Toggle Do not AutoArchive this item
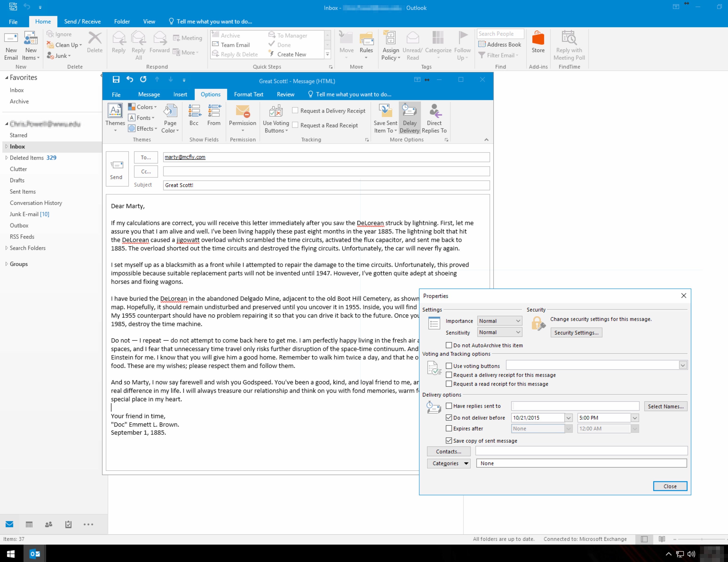728x562 pixels. tap(449, 345)
